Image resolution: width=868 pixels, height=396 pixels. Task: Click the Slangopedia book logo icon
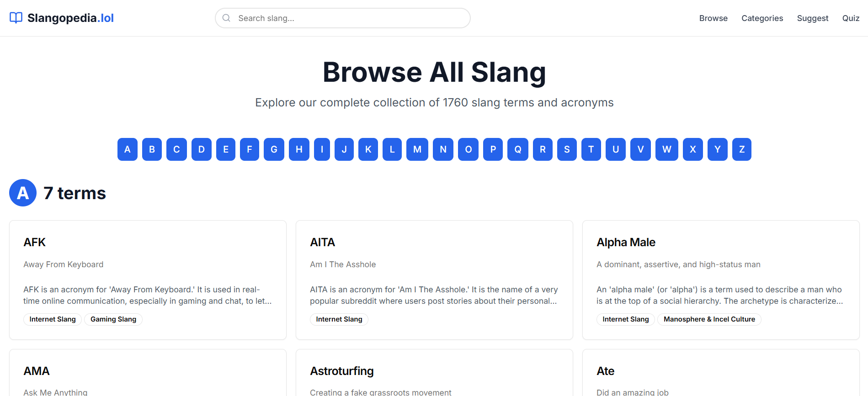[x=16, y=18]
